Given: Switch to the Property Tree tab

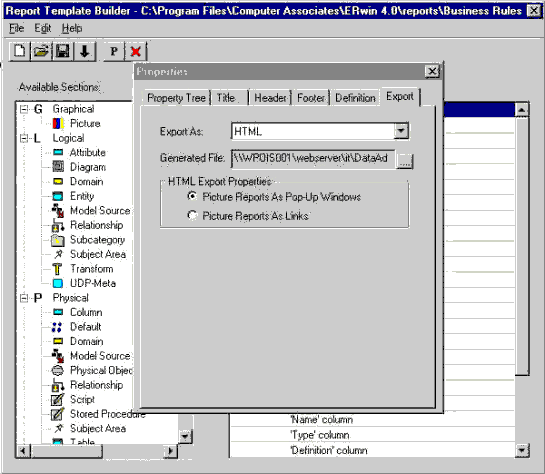Looking at the screenshot, I should click(x=177, y=98).
